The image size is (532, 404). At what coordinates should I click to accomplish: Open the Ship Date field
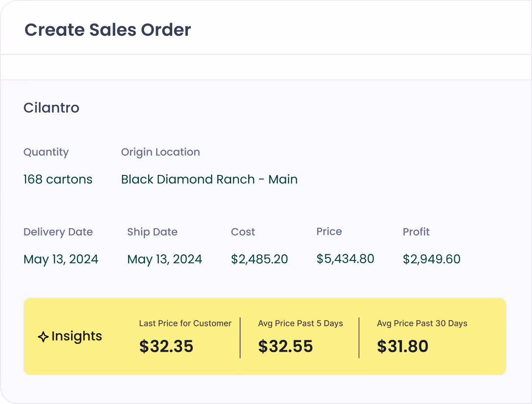pos(164,259)
